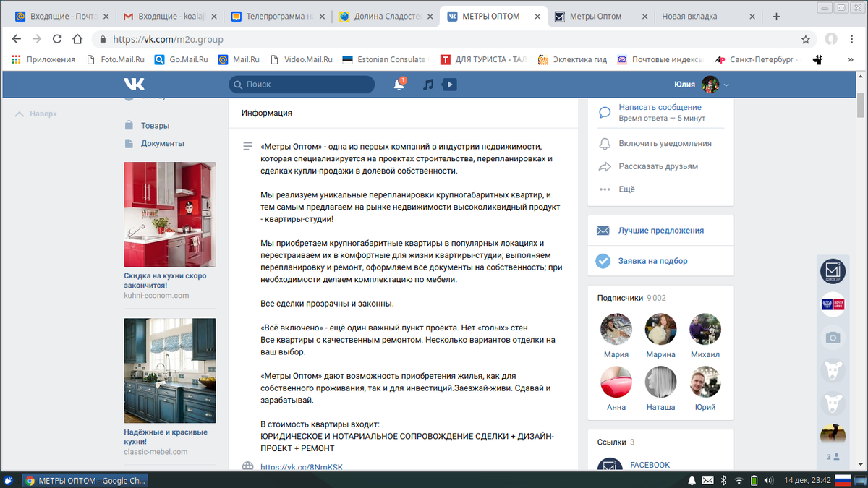
Task: Open subscriber Михаил's avatar
Action: (x=705, y=329)
